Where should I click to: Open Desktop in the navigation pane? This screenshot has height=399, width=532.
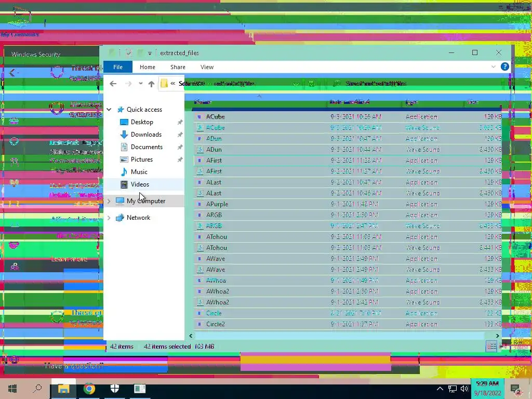click(142, 122)
